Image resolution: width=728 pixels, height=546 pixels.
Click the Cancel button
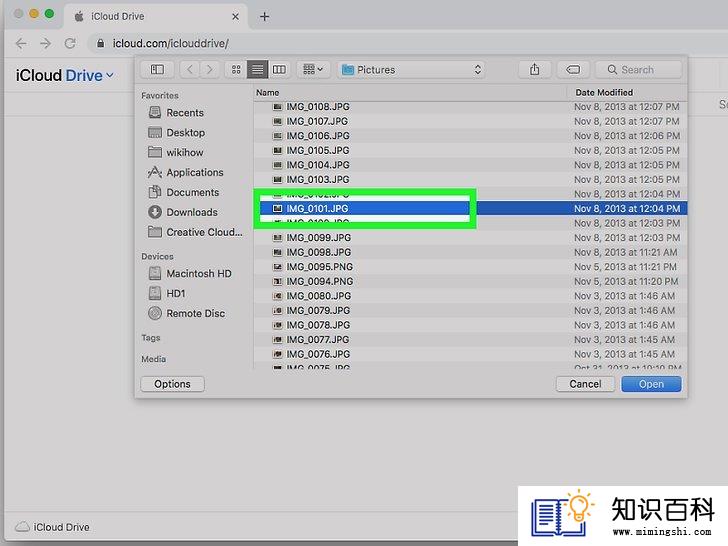point(585,384)
